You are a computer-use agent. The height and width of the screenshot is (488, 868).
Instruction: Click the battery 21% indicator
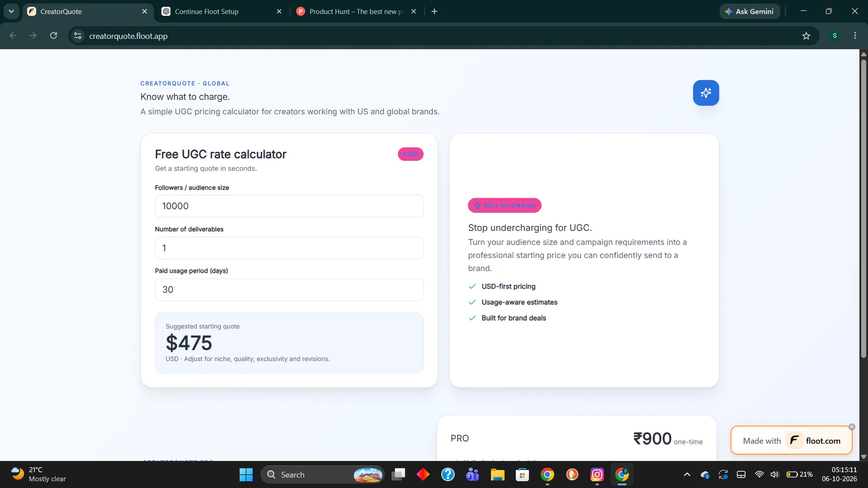(x=799, y=474)
